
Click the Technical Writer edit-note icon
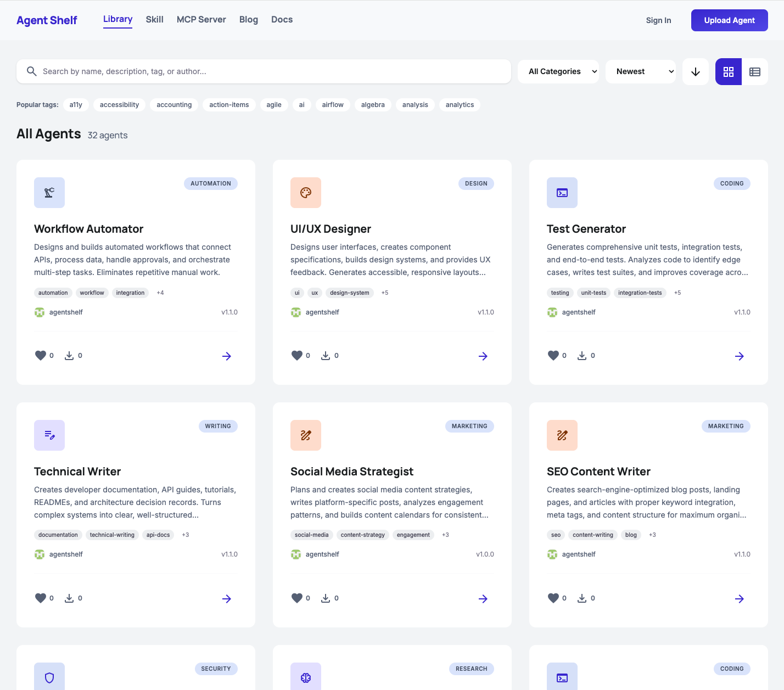[x=49, y=435]
